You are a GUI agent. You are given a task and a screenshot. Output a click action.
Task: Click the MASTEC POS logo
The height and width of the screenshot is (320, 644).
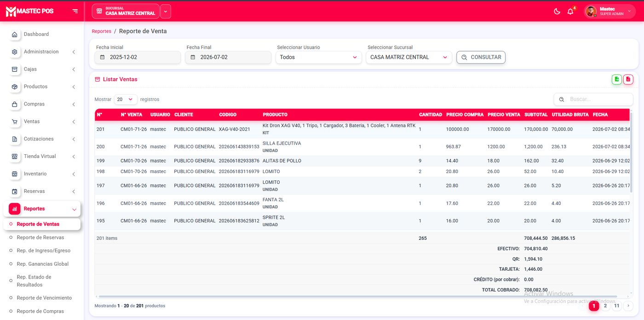pos(29,11)
